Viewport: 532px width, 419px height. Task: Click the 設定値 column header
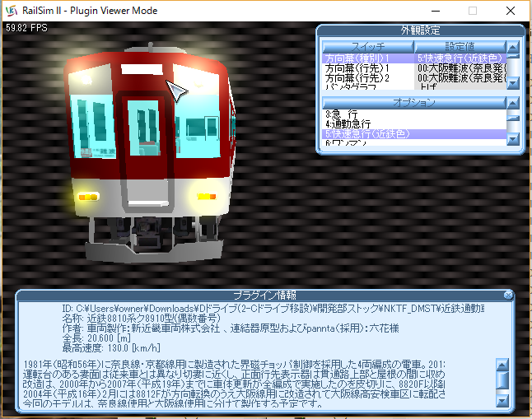click(x=460, y=46)
